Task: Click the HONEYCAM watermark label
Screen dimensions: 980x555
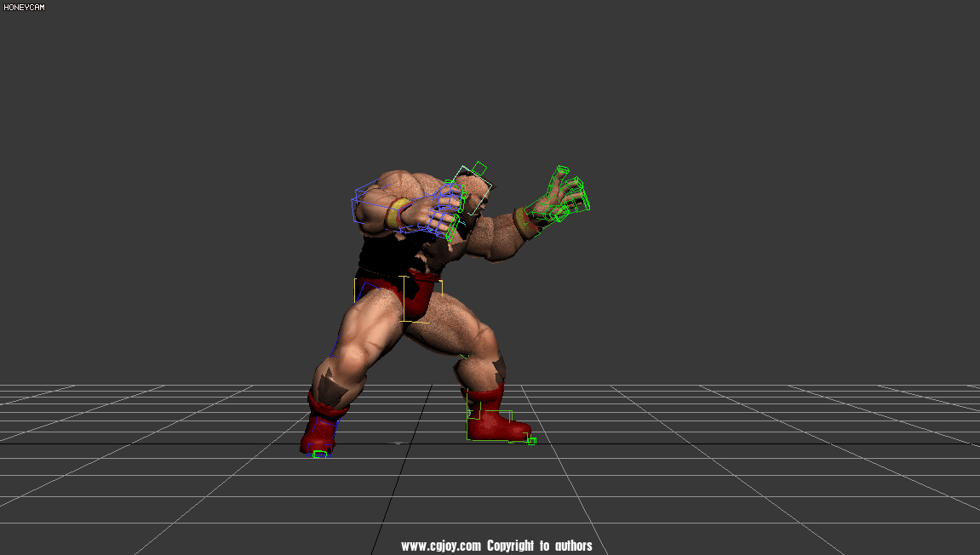Action: click(25, 7)
